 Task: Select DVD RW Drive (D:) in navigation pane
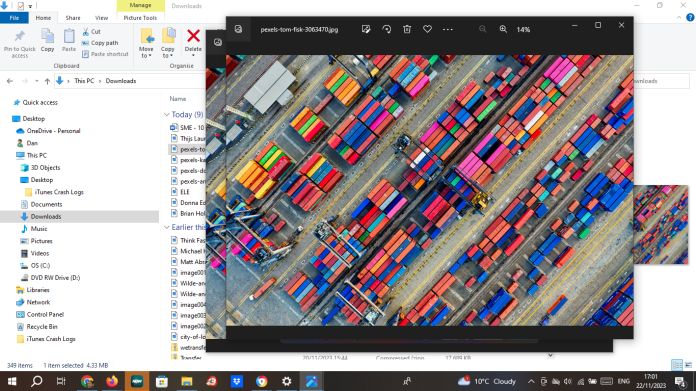coord(55,278)
